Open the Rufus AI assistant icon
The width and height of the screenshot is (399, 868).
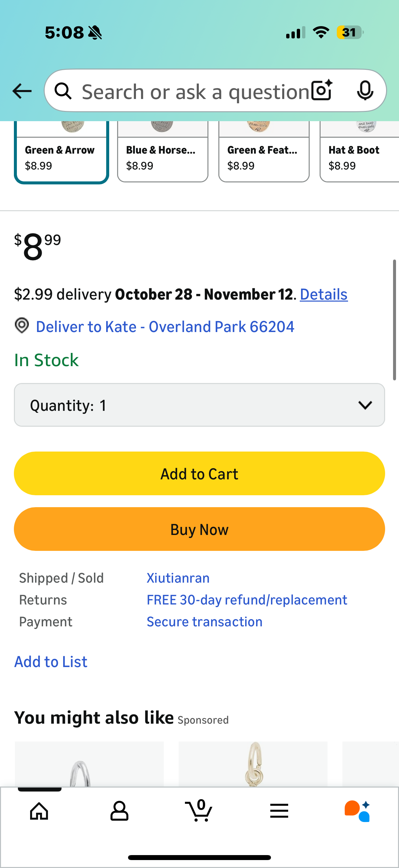pyautogui.click(x=357, y=811)
